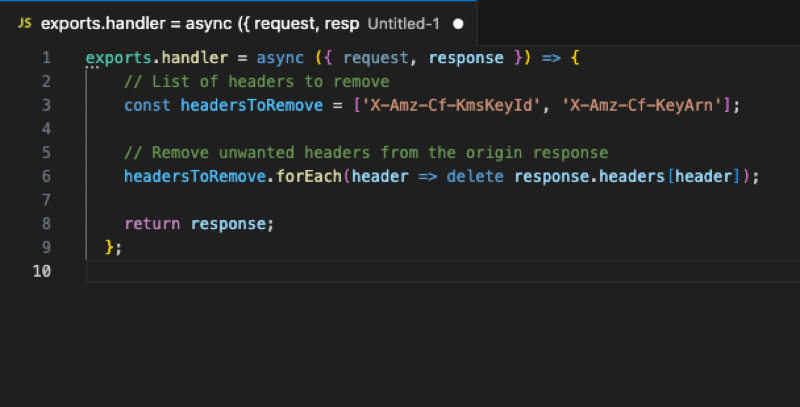Click the JS file icon in tab
Viewport: 800px width, 407px height.
24,23
